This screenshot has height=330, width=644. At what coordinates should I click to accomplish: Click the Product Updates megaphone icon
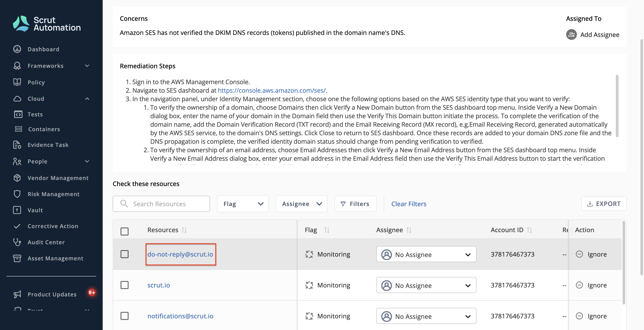(x=17, y=294)
